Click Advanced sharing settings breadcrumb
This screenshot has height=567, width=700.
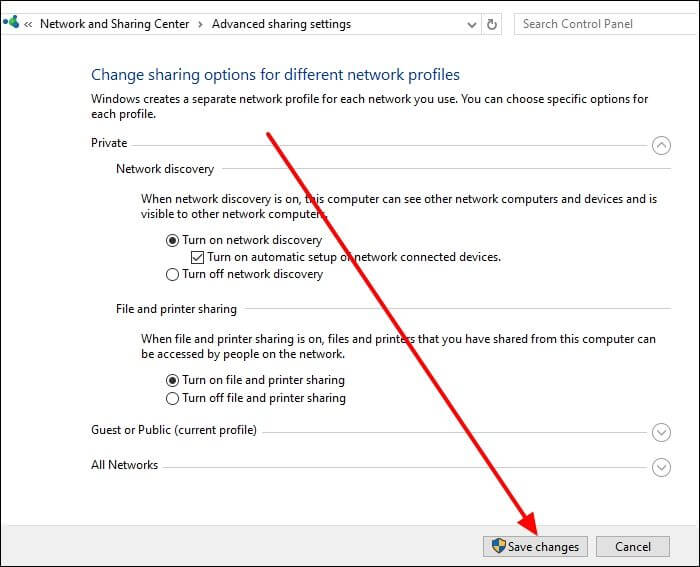click(x=281, y=24)
